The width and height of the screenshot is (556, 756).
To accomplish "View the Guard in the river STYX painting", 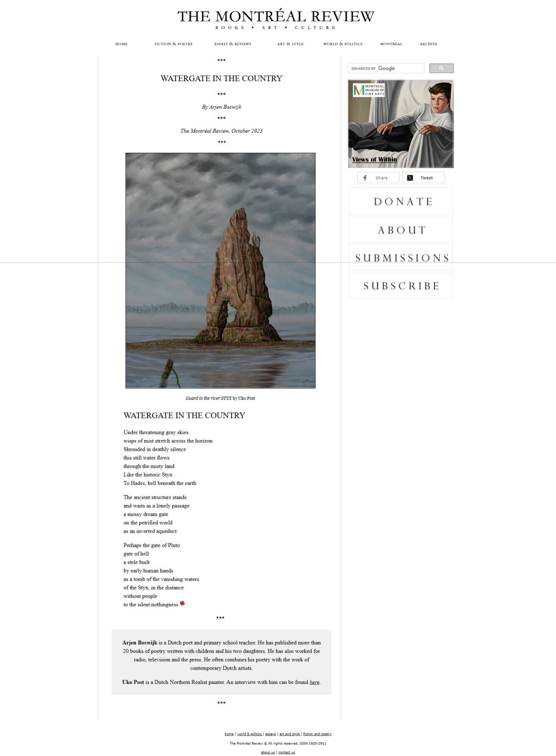I will [220, 271].
